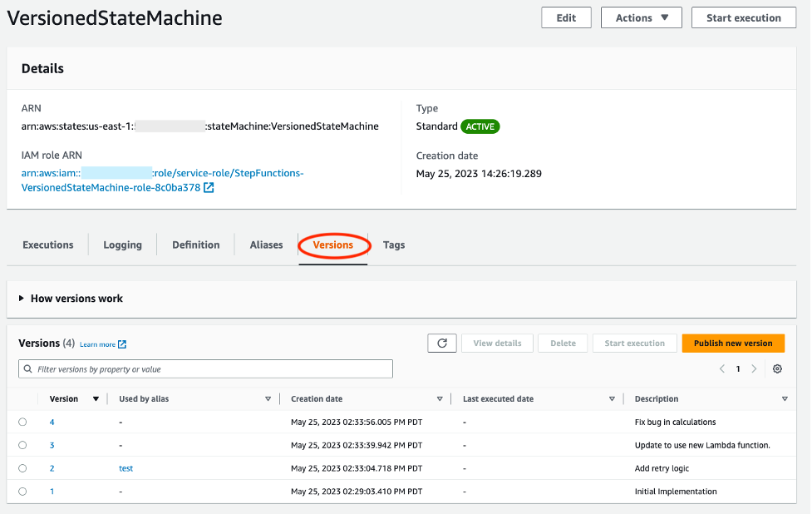Open version 3 link
The image size is (812, 514).
click(52, 446)
